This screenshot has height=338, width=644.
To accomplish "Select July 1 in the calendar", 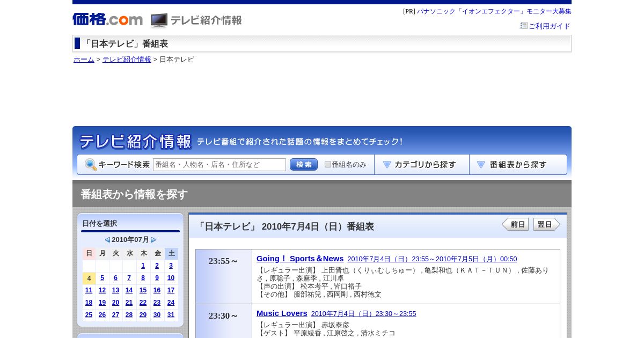I will point(143,266).
